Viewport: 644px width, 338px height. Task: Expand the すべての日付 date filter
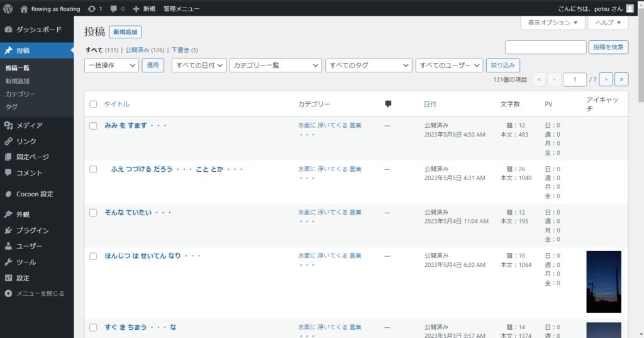199,65
